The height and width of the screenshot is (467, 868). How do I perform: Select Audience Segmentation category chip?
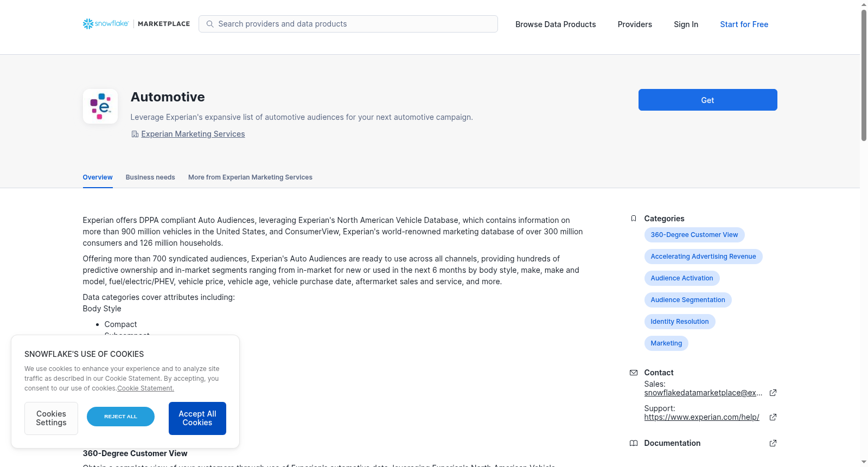point(688,300)
